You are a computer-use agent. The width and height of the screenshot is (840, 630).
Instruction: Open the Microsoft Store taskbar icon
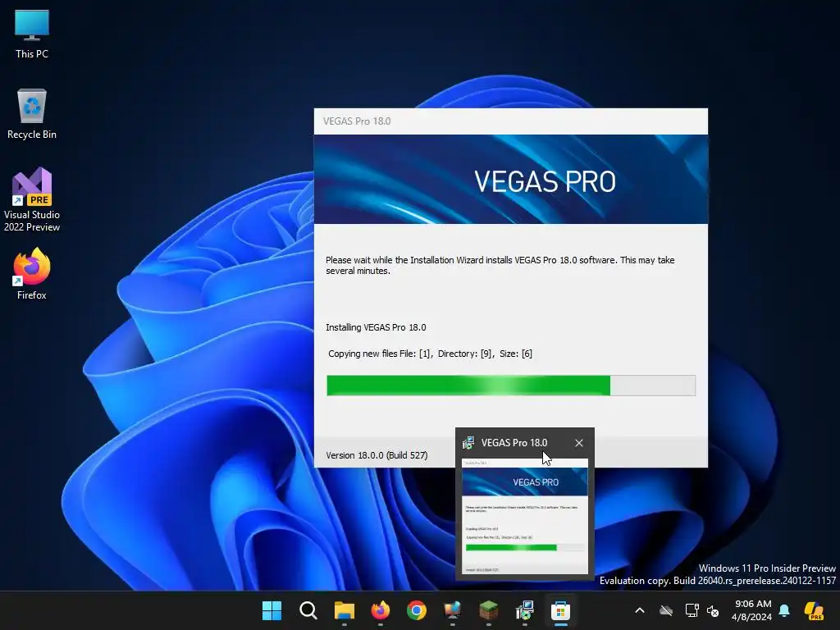point(560,610)
